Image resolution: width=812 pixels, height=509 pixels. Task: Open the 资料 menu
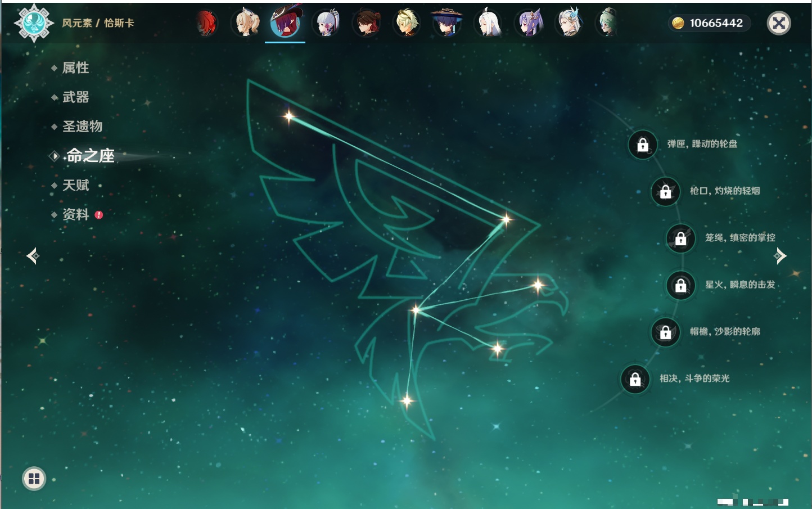coord(75,214)
